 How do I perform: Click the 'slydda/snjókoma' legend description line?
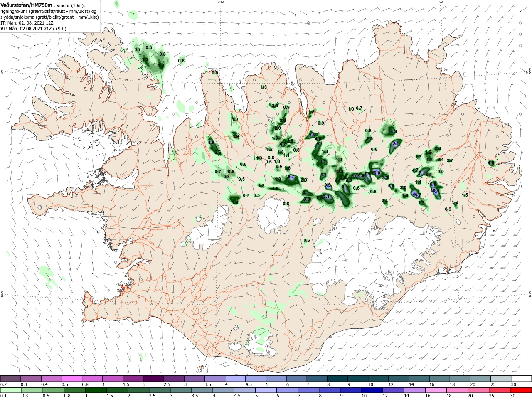point(50,17)
